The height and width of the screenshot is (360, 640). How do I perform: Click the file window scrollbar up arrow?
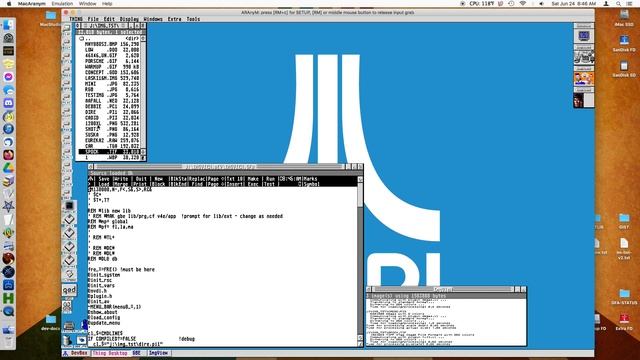pos(143,38)
